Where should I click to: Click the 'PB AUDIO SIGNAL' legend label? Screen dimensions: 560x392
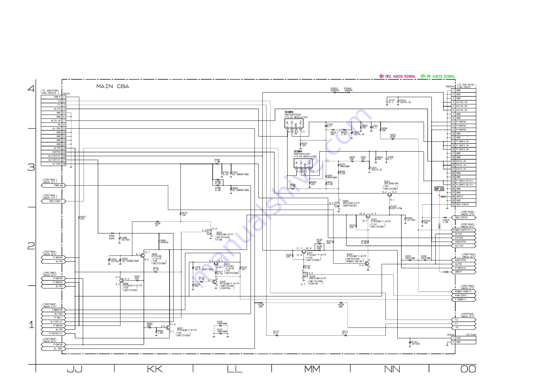pos(441,76)
